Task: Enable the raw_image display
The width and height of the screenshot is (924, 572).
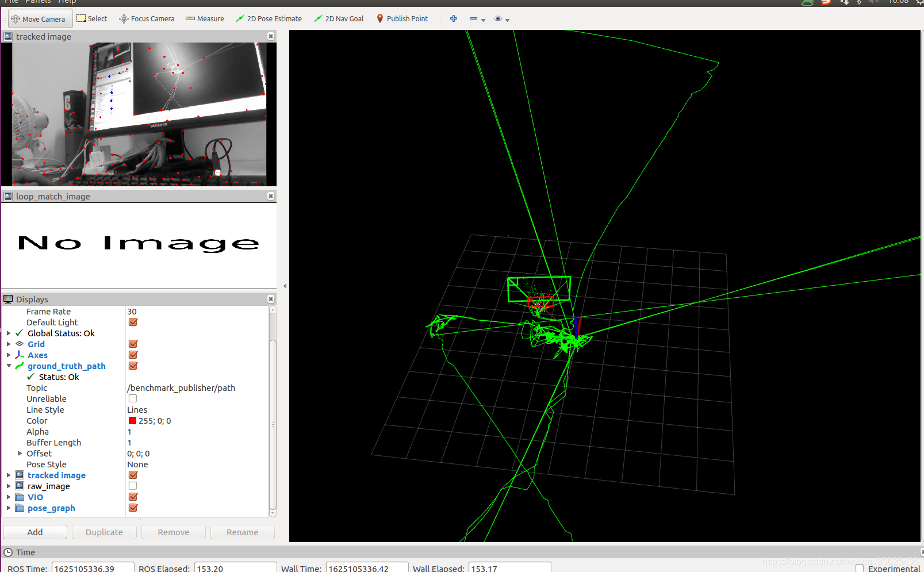Action: click(x=133, y=485)
